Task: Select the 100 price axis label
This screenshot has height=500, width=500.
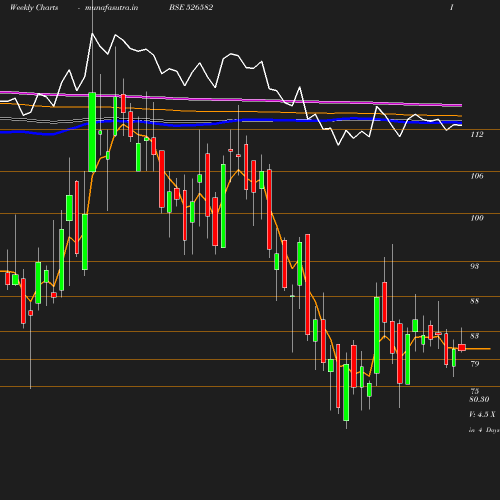Action: point(477,218)
